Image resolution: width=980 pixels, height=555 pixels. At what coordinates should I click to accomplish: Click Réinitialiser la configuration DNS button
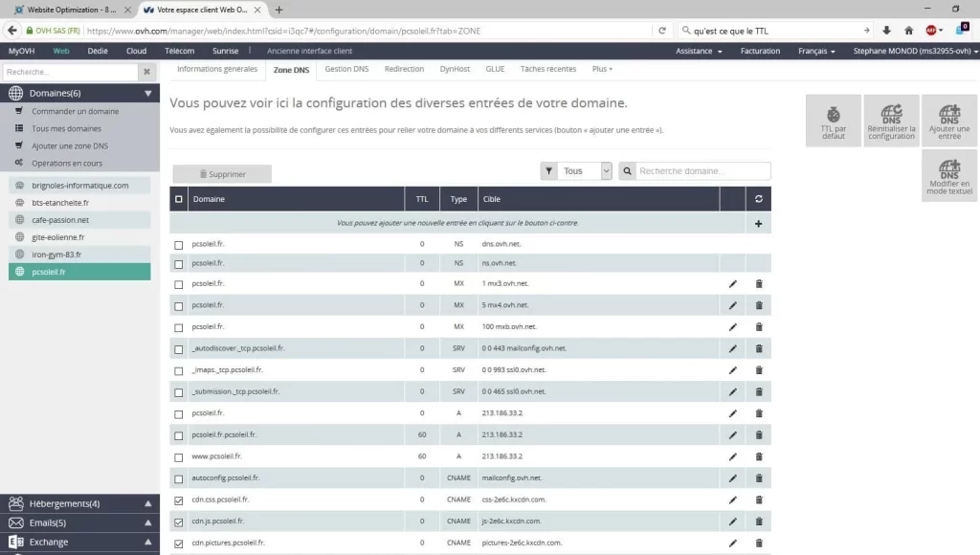[x=891, y=121]
